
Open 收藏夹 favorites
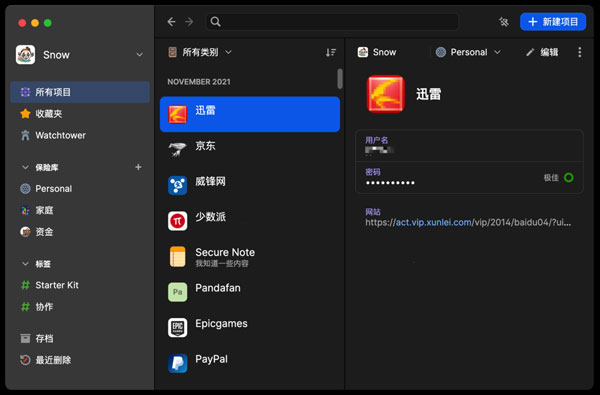[x=80, y=114]
